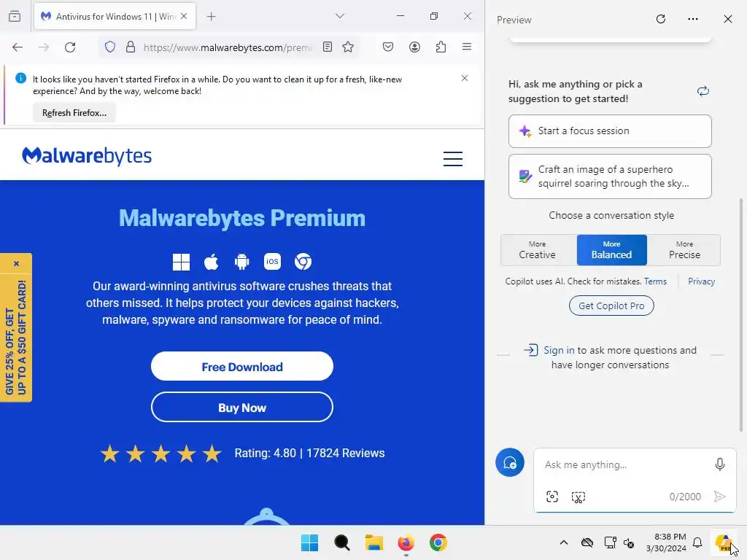The width and height of the screenshot is (747, 560).
Task: Save page to Pocket icon
Action: point(388,47)
